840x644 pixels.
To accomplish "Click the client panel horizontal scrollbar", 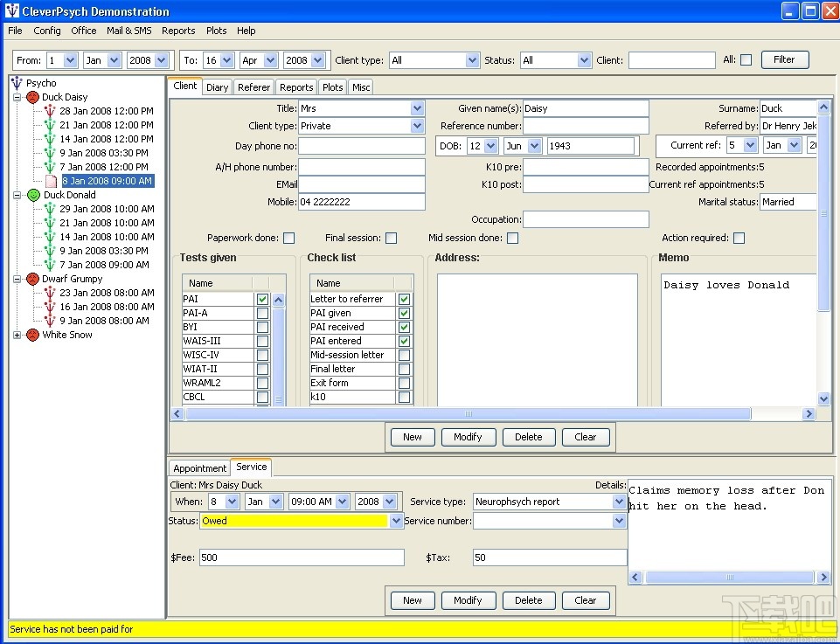I will click(x=468, y=414).
